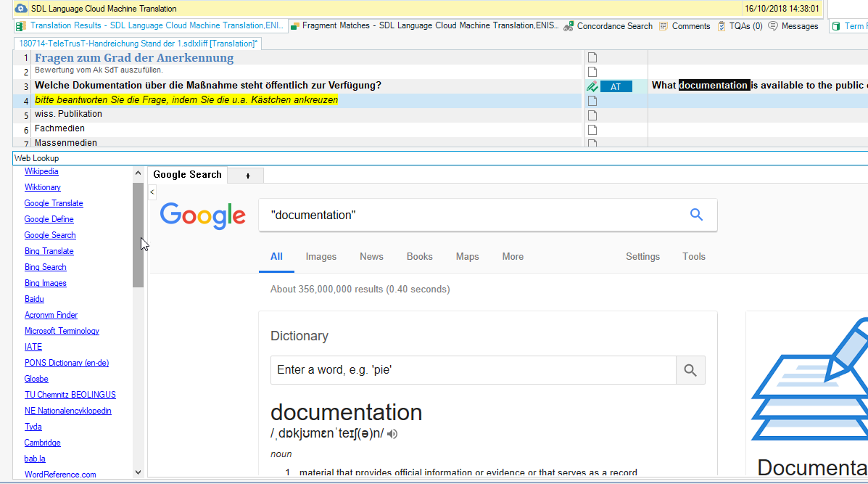The image size is (868, 484).
Task: Open Google's More search categories menu
Action: tap(513, 257)
